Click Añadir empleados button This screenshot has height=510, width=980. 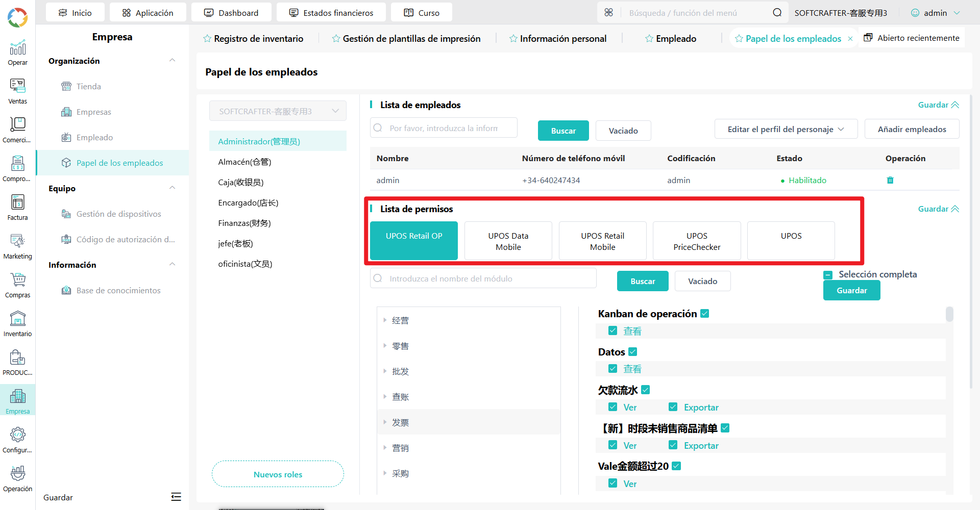click(x=912, y=129)
